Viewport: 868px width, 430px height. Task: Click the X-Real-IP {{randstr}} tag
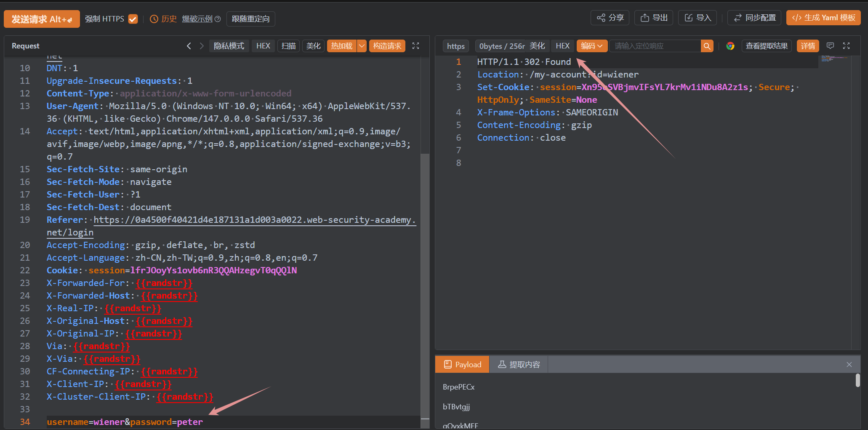click(133, 308)
